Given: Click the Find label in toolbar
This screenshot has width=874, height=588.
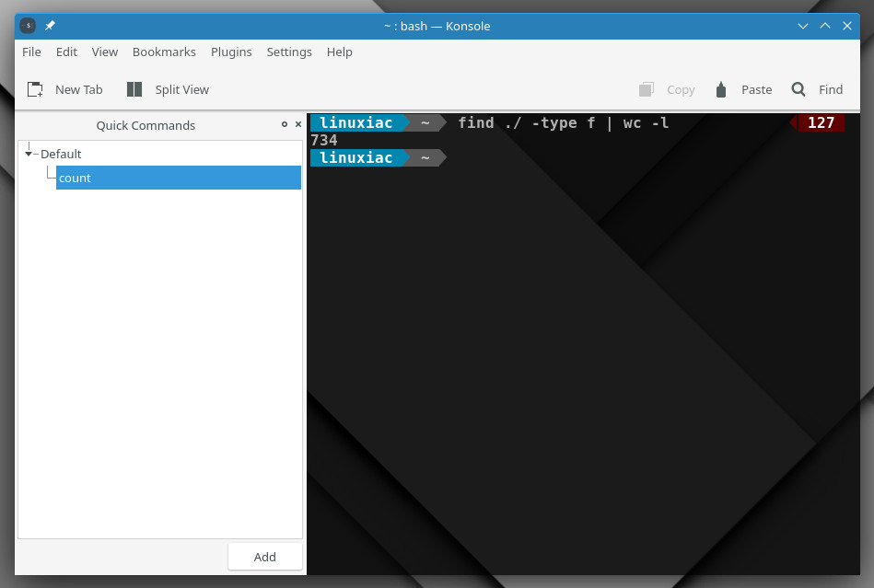Looking at the screenshot, I should tap(831, 89).
